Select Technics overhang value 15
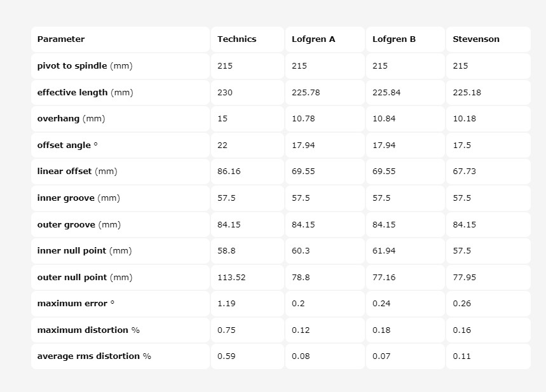The image size is (546, 392). click(x=222, y=119)
